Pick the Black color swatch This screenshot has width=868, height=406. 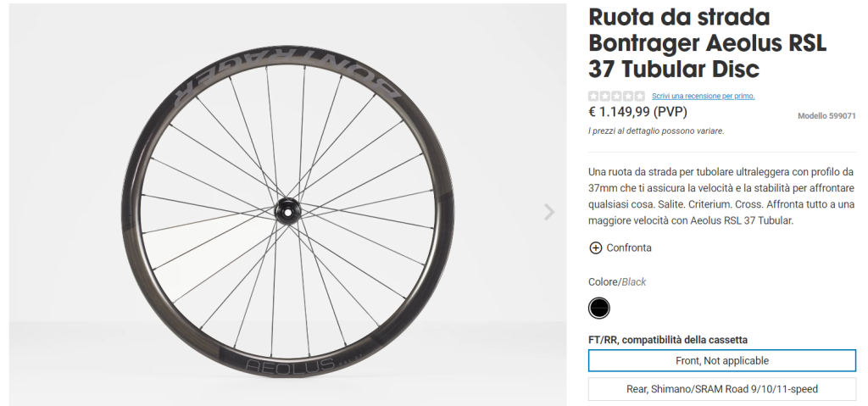click(x=599, y=308)
